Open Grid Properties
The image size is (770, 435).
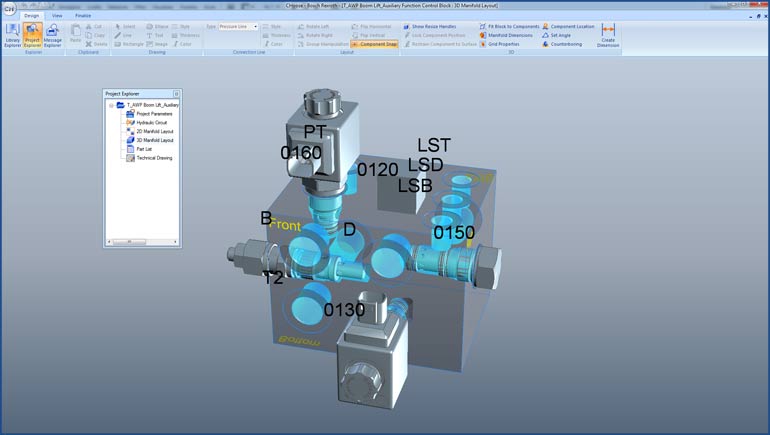tap(505, 44)
